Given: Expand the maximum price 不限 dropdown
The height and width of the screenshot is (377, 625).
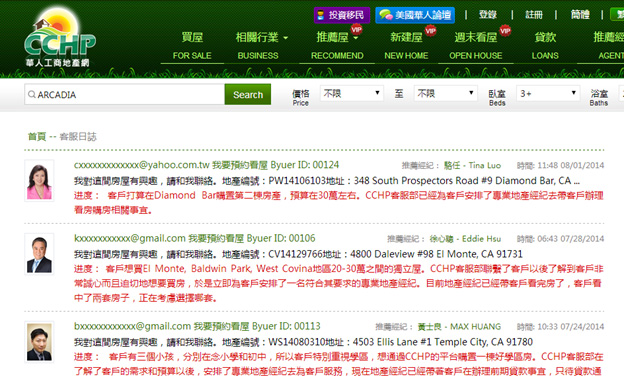Looking at the screenshot, I should (x=446, y=93).
